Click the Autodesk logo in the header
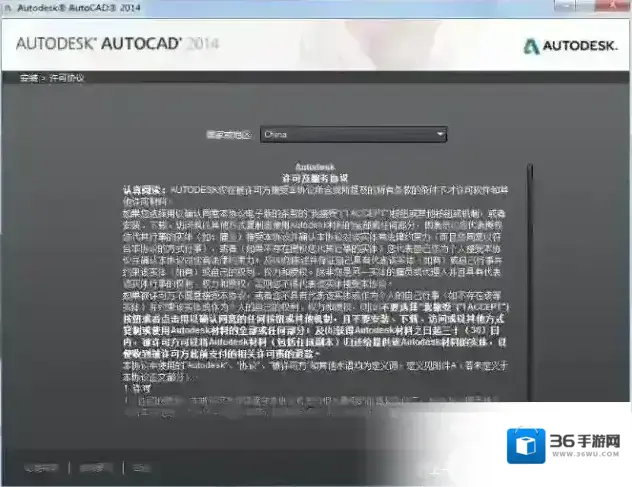632x487 pixels. coord(570,46)
